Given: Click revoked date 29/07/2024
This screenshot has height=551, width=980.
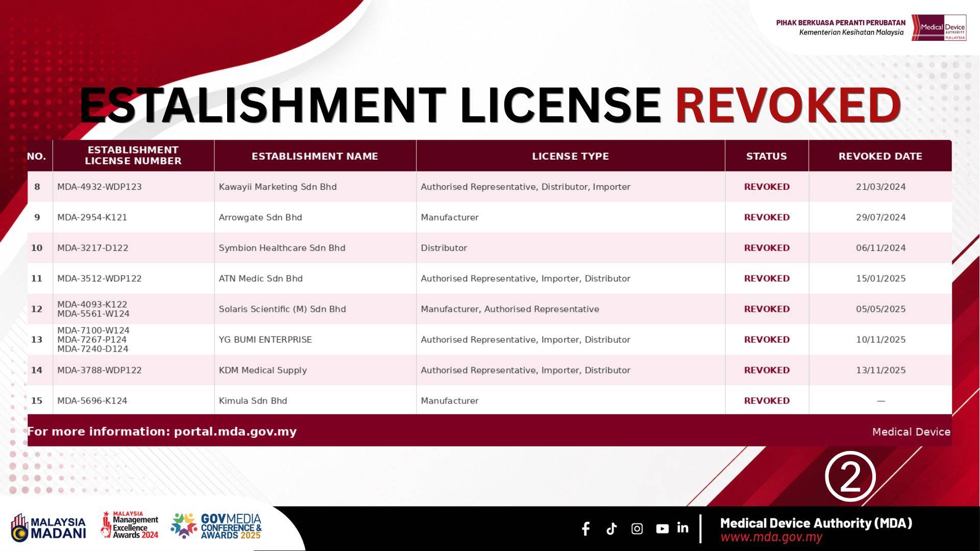Looking at the screenshot, I should [881, 217].
